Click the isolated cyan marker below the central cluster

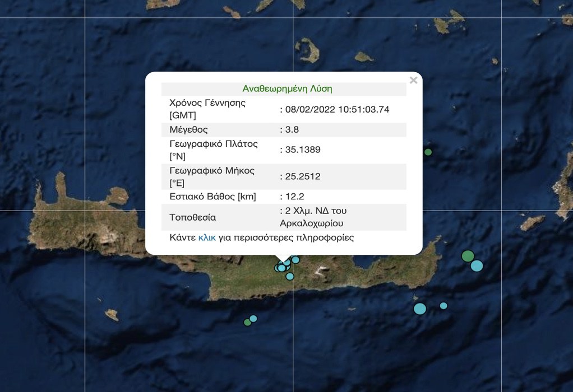(x=290, y=276)
